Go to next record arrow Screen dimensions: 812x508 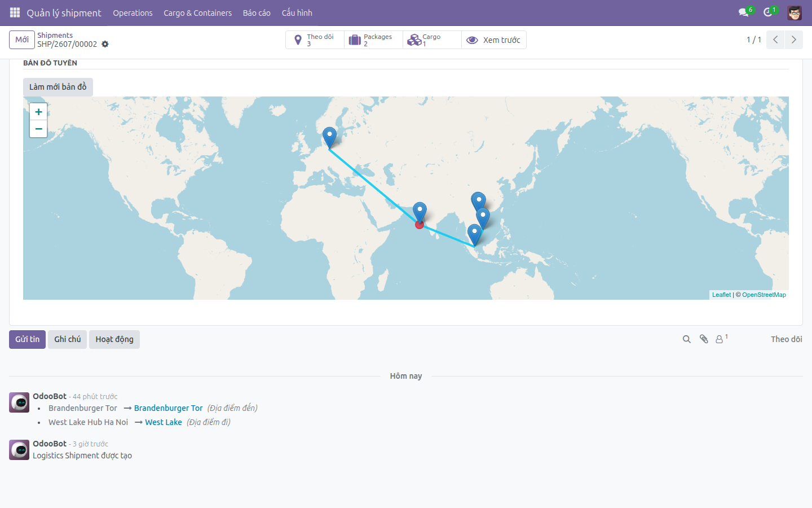click(793, 40)
